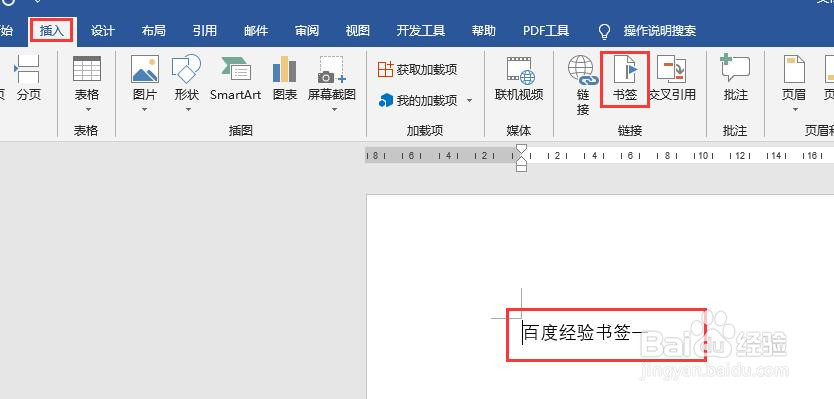Click the horizontal ruler at mark 10
Screen dimensions: 834x399
(704, 156)
